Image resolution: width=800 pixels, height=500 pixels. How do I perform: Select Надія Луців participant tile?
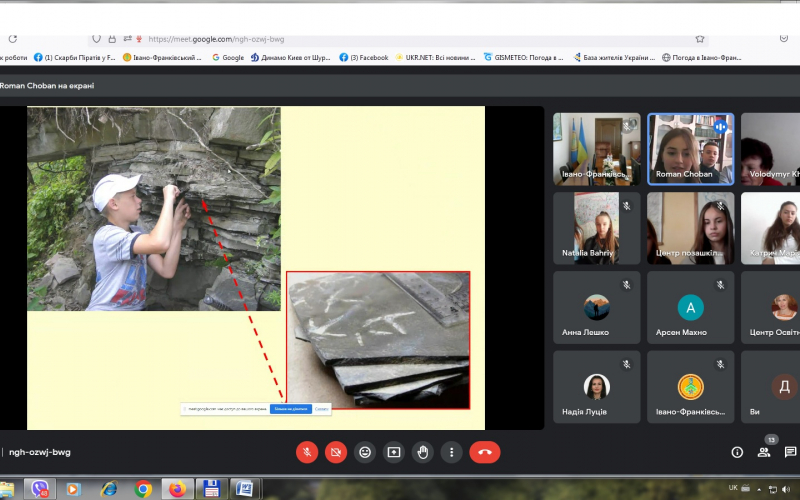[x=596, y=387]
